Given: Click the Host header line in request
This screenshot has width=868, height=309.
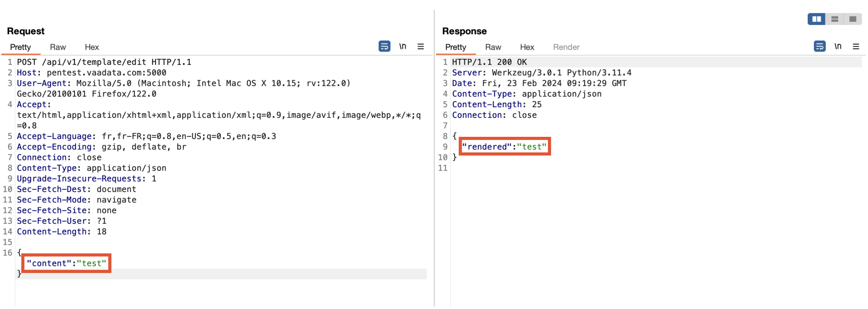Looking at the screenshot, I should tap(92, 73).
